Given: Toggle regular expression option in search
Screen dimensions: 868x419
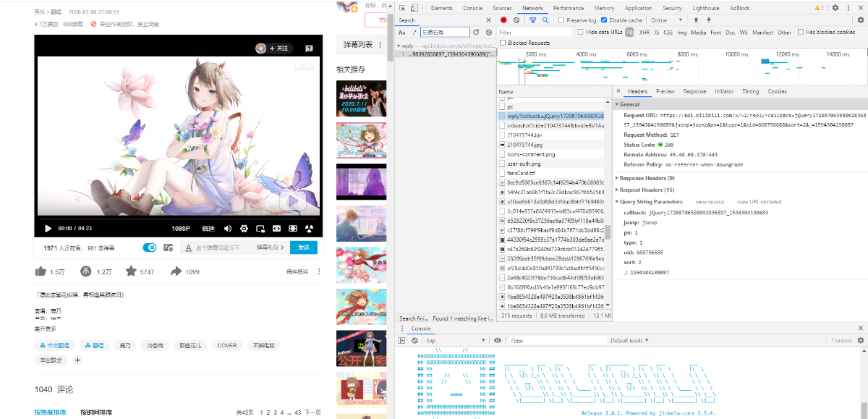Looking at the screenshot, I should tap(413, 32).
